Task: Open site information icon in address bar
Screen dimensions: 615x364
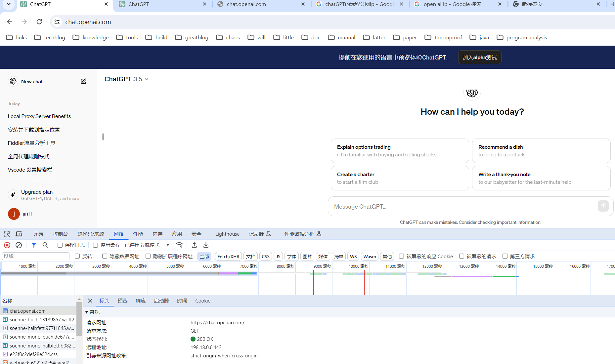Action: [57, 22]
